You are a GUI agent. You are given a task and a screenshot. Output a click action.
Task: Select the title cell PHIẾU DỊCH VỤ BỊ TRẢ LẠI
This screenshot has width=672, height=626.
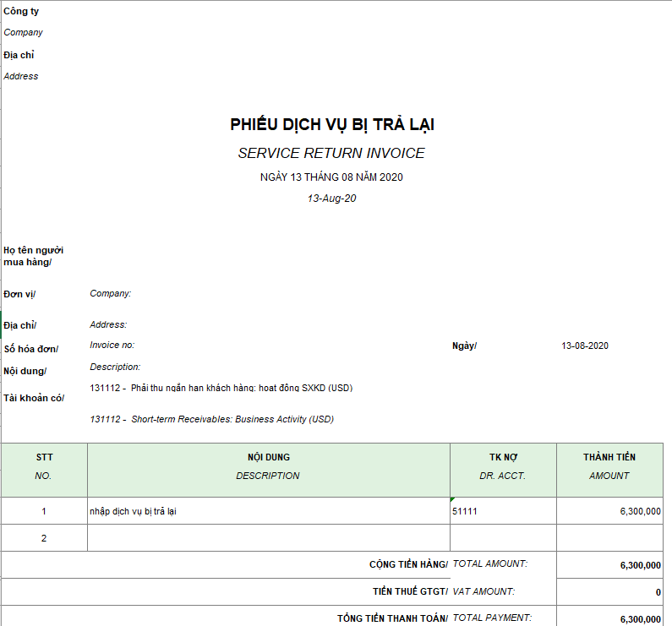(x=332, y=125)
